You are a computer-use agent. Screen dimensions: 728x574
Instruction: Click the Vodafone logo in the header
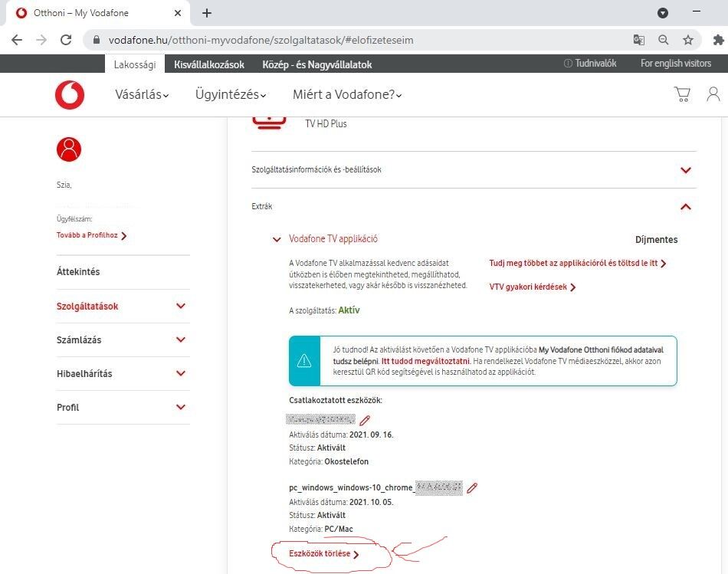(70, 95)
